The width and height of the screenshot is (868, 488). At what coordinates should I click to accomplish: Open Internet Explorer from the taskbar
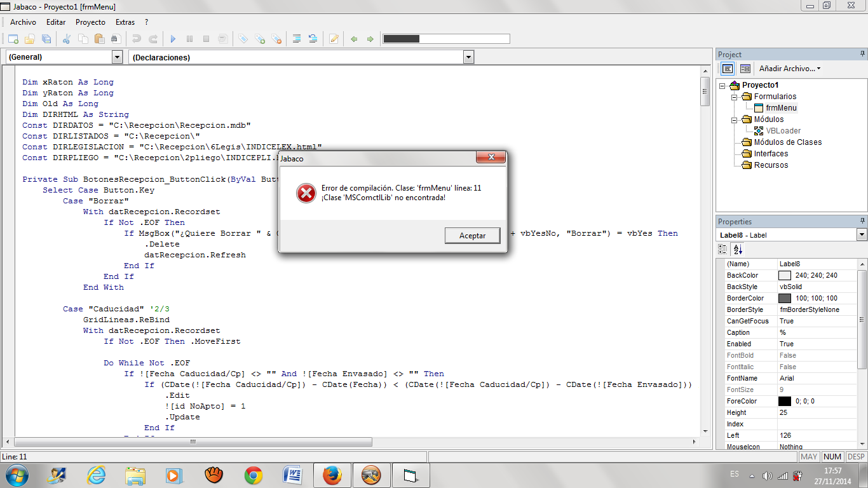97,475
